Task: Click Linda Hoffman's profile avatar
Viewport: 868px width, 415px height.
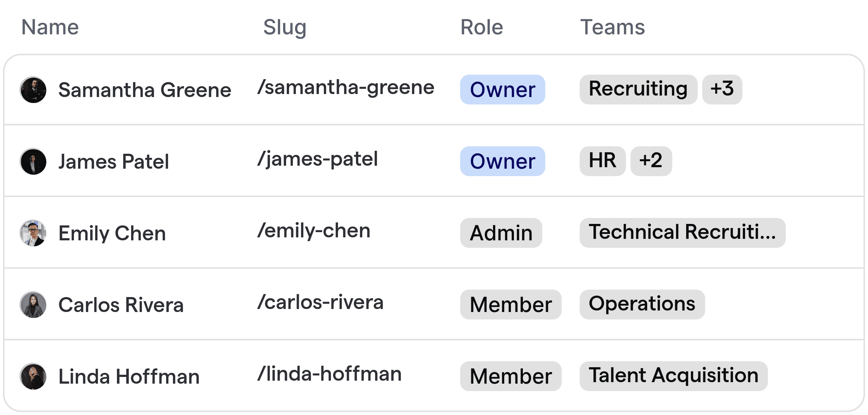Action: point(33,376)
